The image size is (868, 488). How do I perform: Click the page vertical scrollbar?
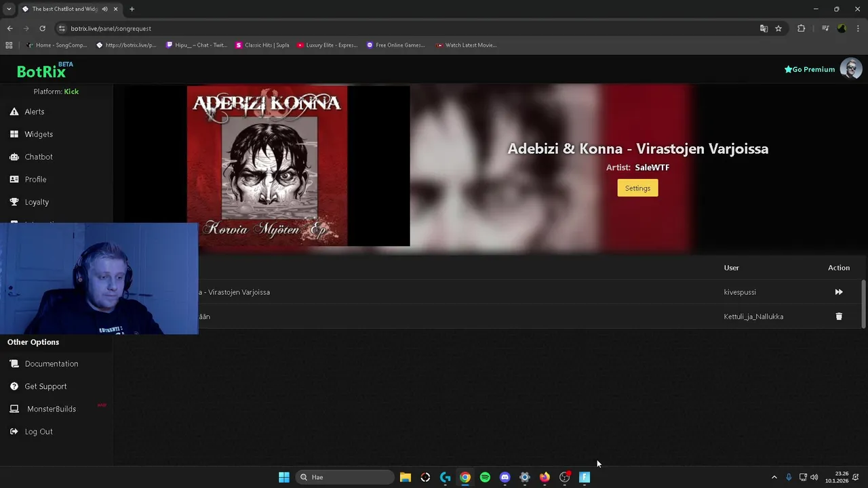pyautogui.click(x=864, y=304)
